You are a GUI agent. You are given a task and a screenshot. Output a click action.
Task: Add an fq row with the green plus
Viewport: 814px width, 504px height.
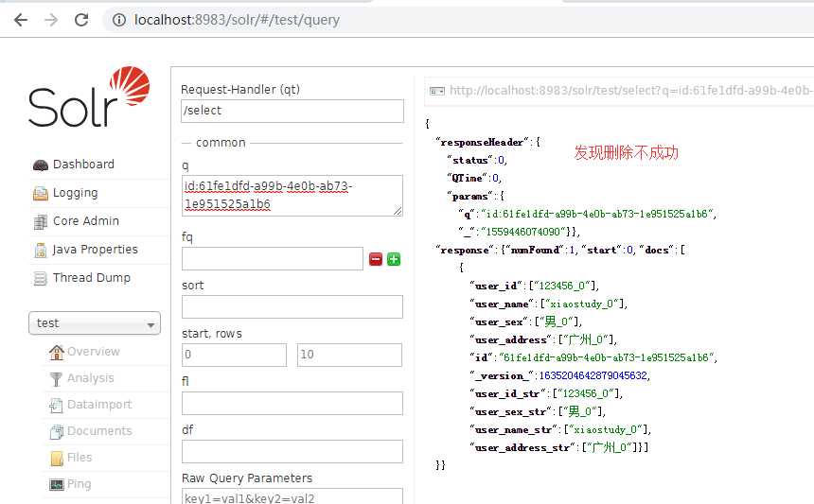394,259
